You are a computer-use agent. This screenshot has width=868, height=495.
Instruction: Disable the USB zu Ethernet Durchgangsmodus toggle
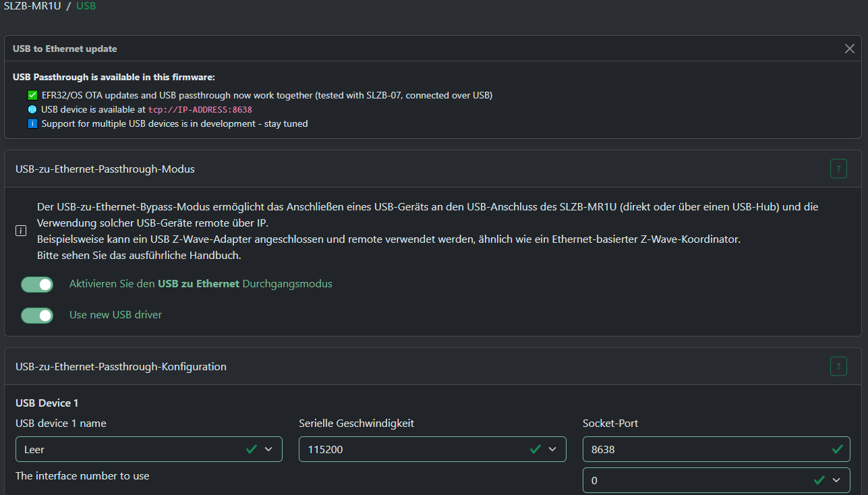36,284
